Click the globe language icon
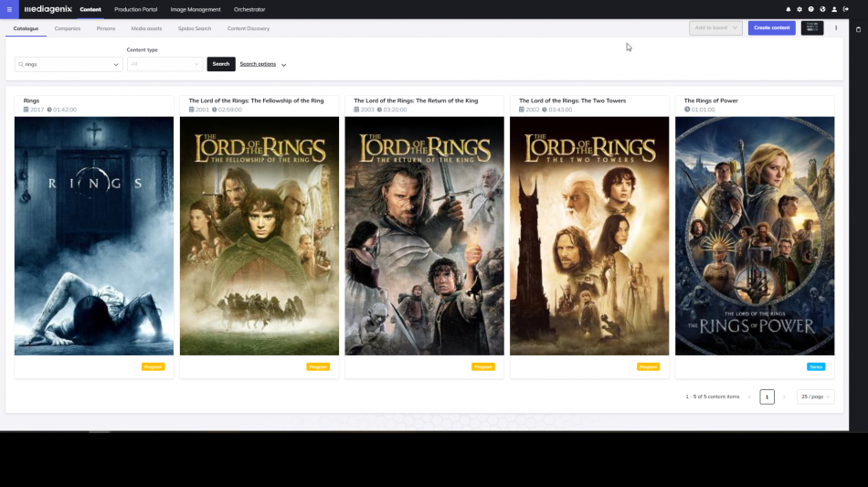The image size is (868, 487). tap(822, 9)
